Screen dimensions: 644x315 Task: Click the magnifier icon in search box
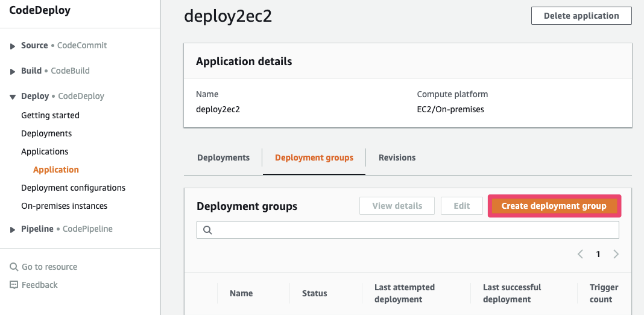[x=207, y=230]
